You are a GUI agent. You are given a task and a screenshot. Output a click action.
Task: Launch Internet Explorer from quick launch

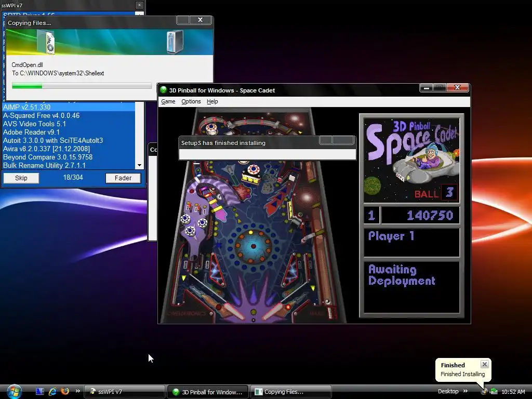(x=52, y=392)
